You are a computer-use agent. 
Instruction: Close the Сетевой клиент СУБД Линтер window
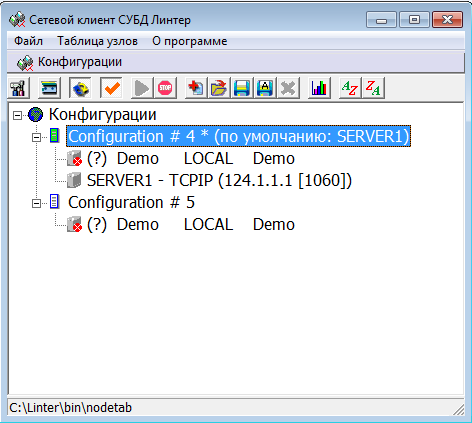[x=448, y=20]
